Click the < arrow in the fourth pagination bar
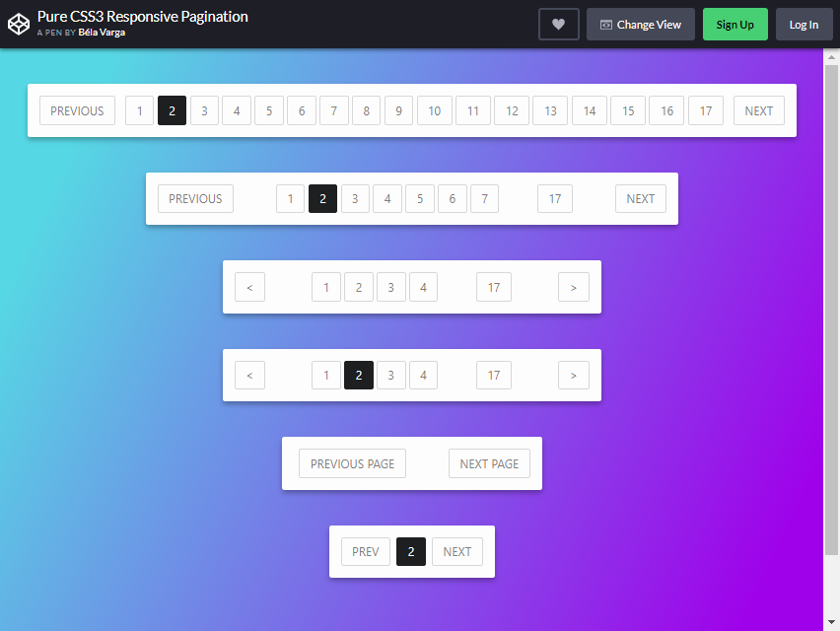 (x=249, y=375)
